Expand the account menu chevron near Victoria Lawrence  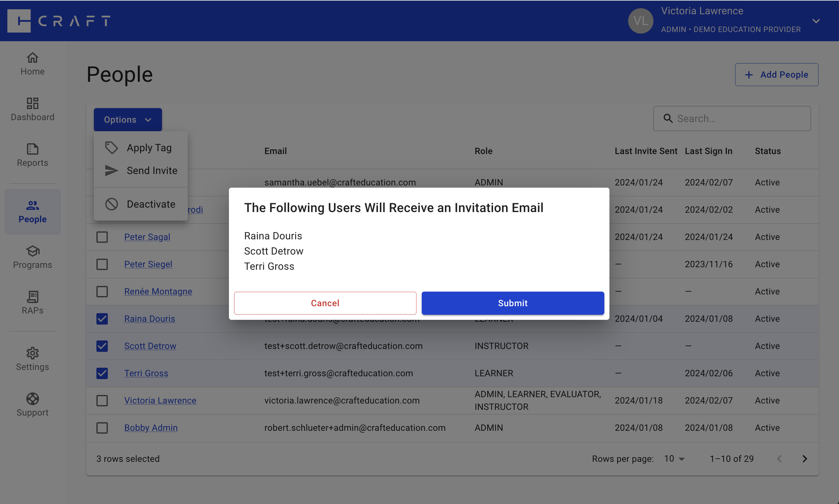816,21
